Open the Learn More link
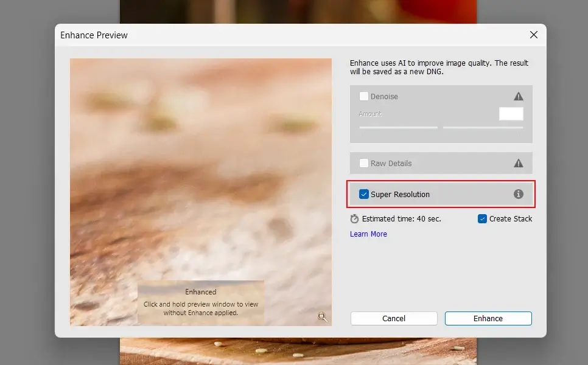The image size is (588, 365). (x=368, y=234)
